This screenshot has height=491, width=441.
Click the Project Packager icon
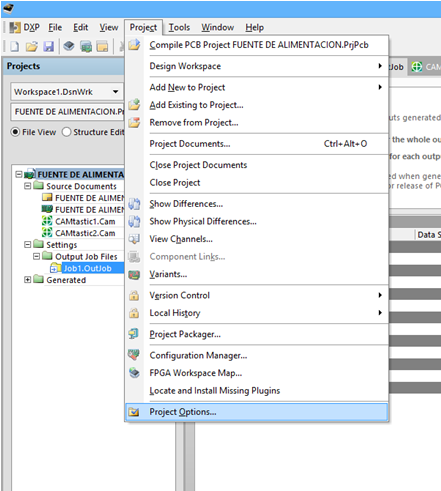click(134, 334)
